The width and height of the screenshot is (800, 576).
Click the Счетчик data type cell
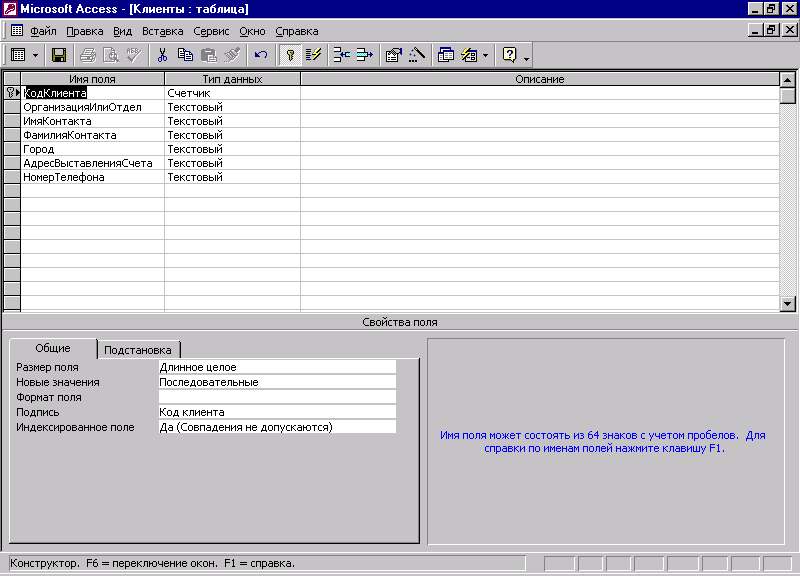(x=233, y=93)
